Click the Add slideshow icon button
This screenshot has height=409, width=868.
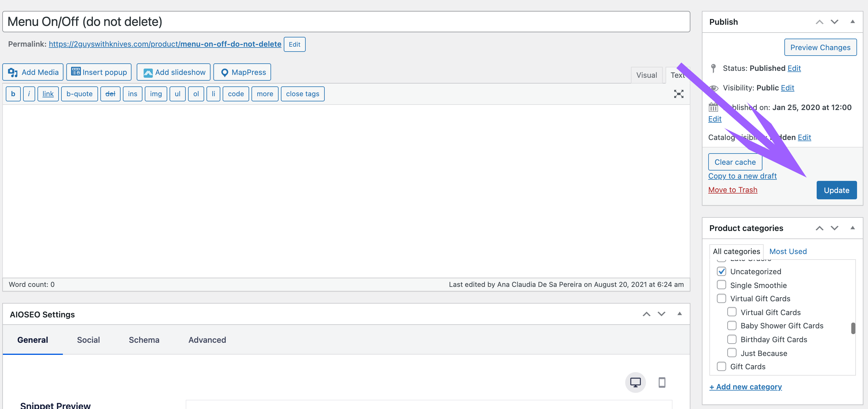click(x=148, y=73)
